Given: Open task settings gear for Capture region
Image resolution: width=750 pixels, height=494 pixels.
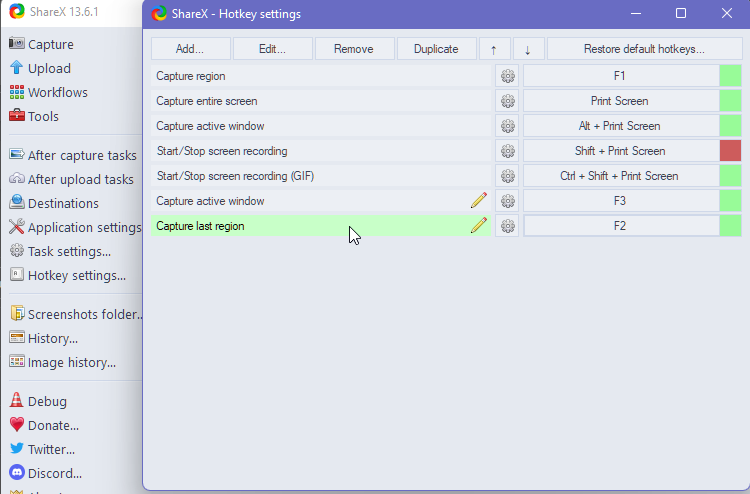Looking at the screenshot, I should (x=507, y=76).
